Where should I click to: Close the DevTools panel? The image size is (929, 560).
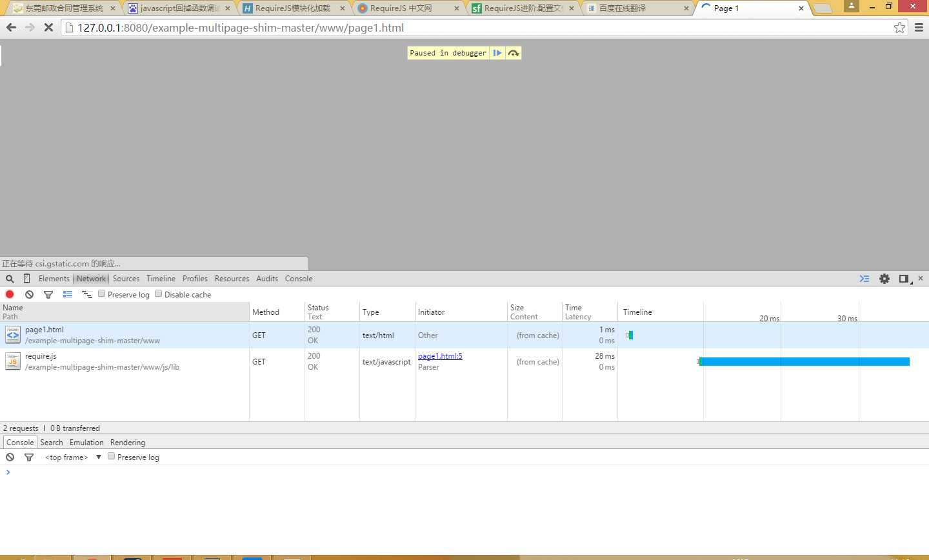pos(921,278)
